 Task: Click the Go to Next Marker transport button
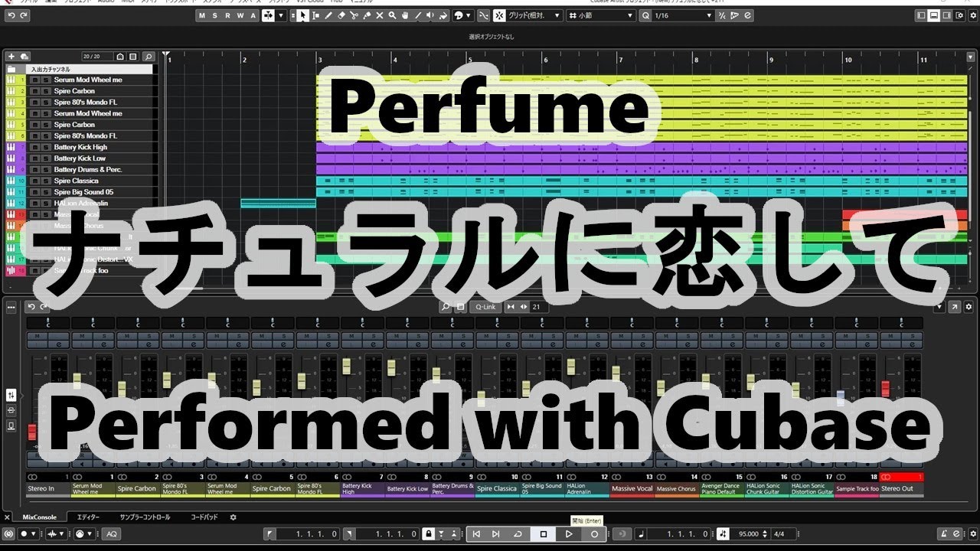495,533
